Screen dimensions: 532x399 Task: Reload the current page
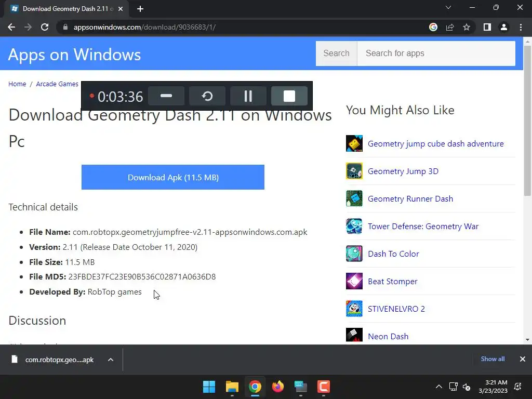pyautogui.click(x=45, y=27)
